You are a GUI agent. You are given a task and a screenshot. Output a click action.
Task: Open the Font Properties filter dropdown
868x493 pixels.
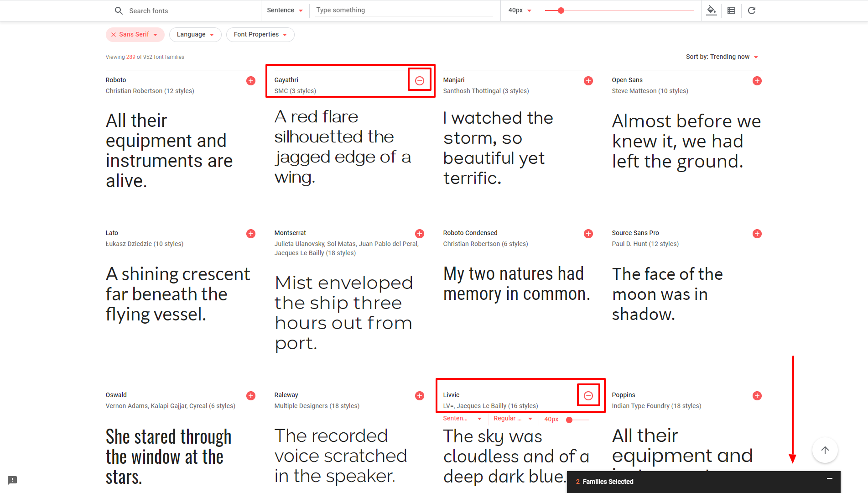(x=260, y=35)
